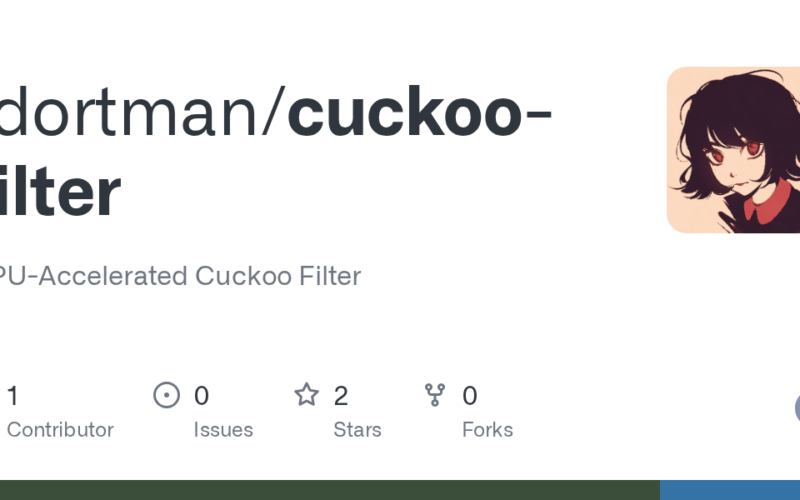
Task: Click the Forks branch icon
Action: tap(435, 395)
